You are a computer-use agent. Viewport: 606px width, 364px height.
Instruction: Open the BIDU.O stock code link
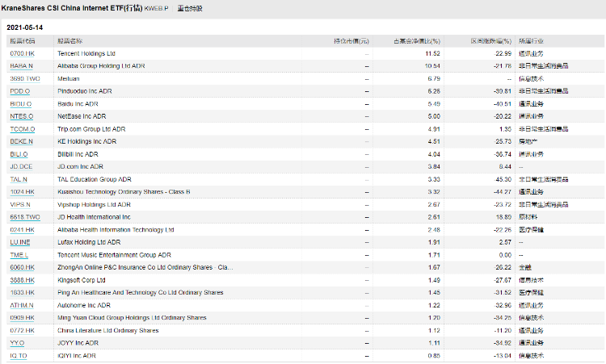coord(20,104)
